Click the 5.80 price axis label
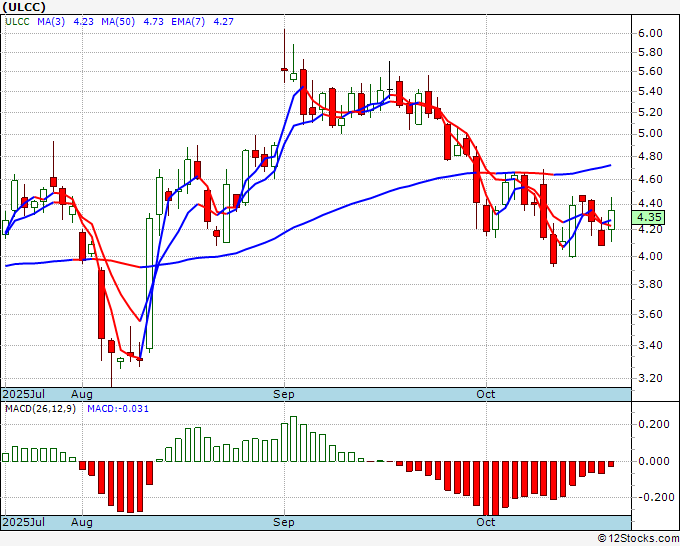 pos(650,52)
